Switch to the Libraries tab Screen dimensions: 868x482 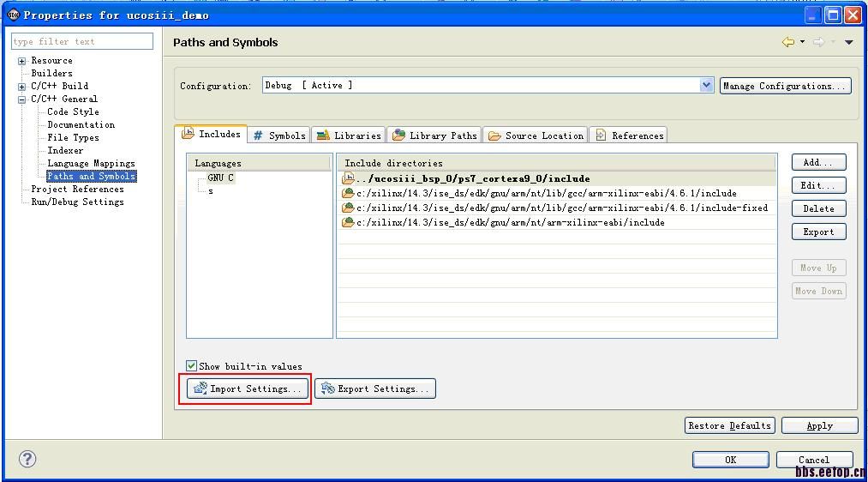[x=349, y=136]
